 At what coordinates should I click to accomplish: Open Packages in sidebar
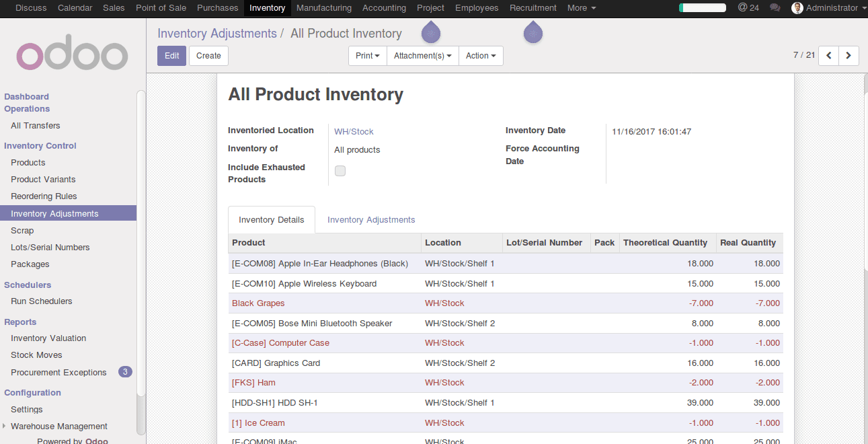coord(30,264)
